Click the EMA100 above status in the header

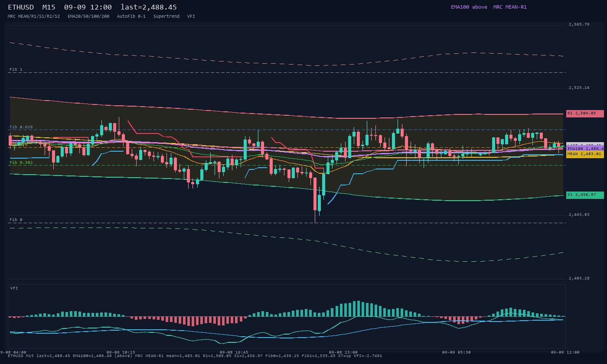469,7
